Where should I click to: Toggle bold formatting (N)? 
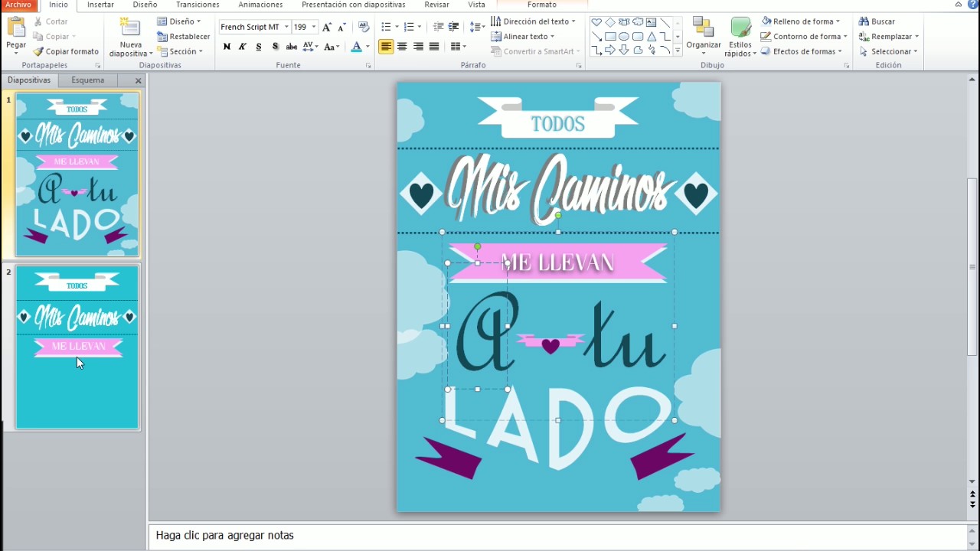pos(227,47)
